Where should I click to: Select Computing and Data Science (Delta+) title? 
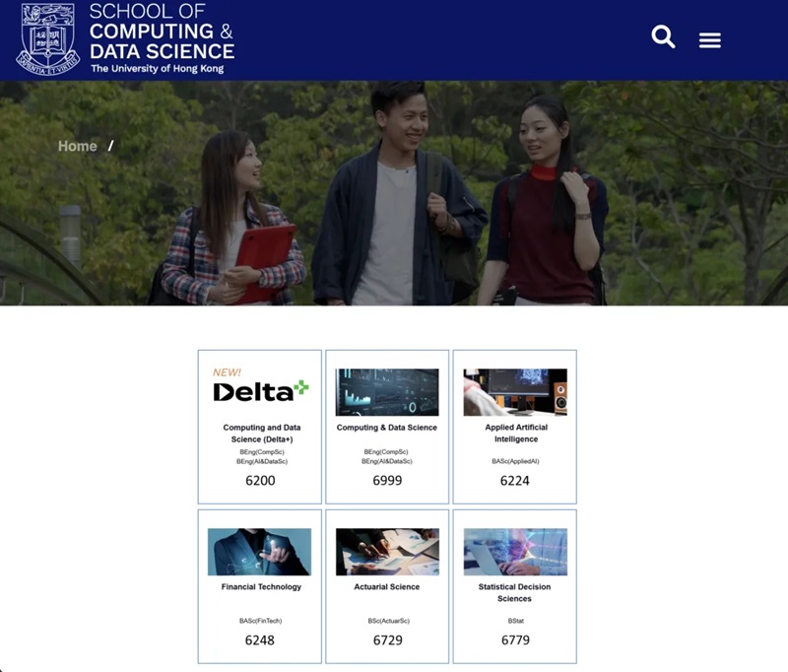pyautogui.click(x=262, y=434)
